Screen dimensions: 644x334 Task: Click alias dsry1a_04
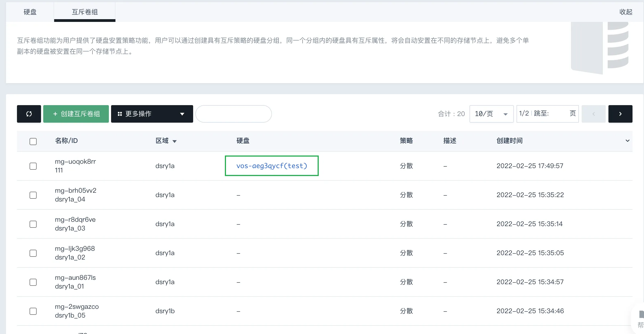point(70,199)
